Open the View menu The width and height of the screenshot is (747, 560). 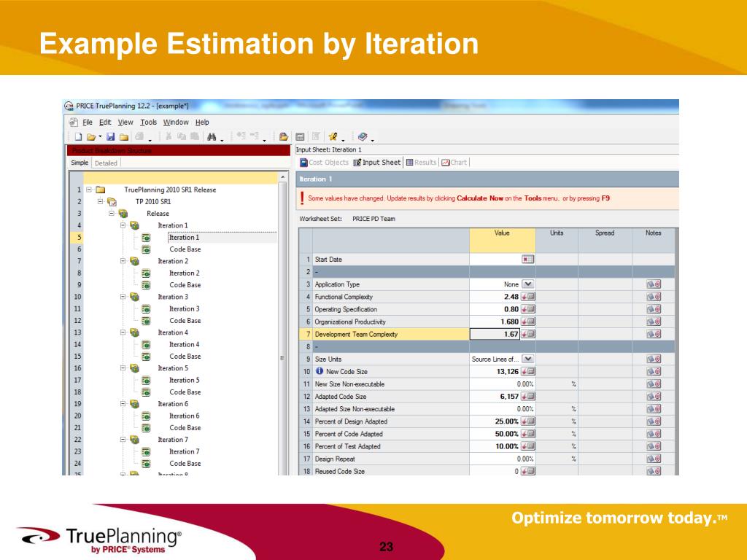tap(125, 122)
